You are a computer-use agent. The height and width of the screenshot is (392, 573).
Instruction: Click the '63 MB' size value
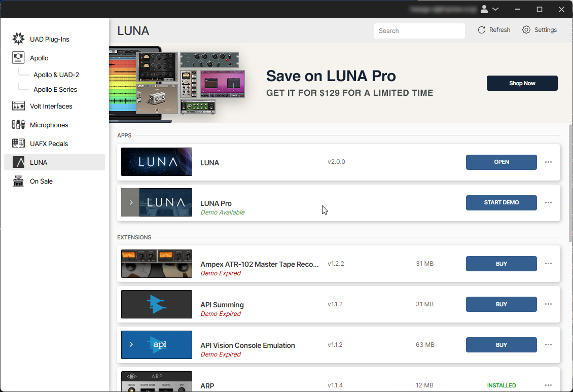425,344
